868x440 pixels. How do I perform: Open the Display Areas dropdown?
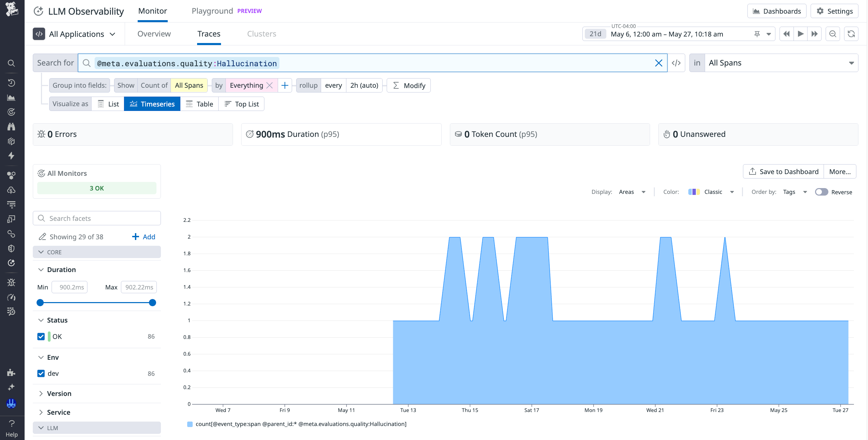tap(632, 192)
